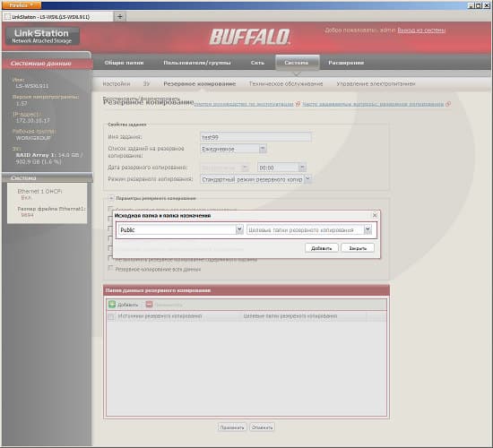Click the green Добавить icon in folder list toolbar
The width and height of the screenshot is (493, 448).
112,305
